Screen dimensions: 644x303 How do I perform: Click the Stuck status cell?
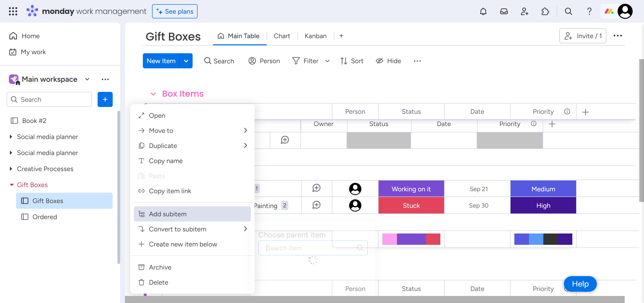pyautogui.click(x=411, y=205)
